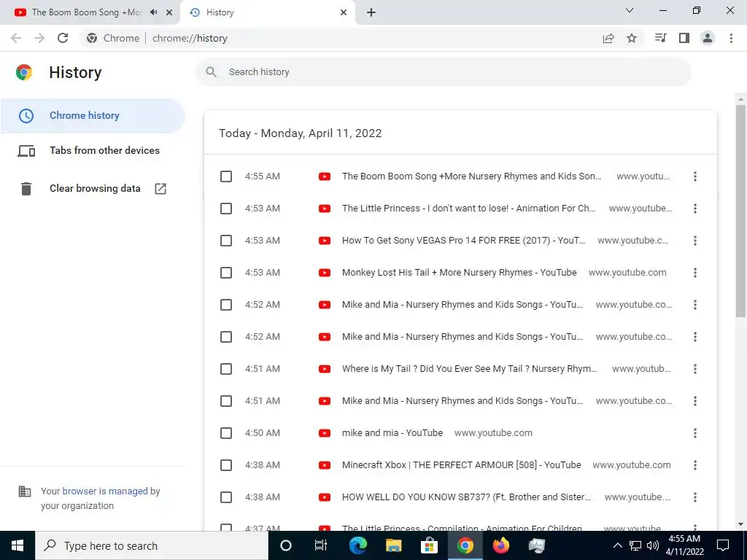The width and height of the screenshot is (747, 560).
Task: Open the tab search chevron
Action: tap(630, 10)
